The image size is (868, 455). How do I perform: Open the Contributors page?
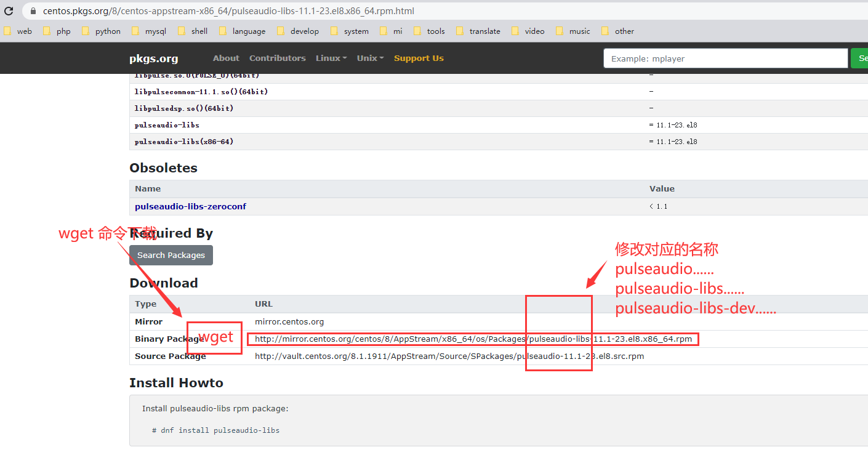277,58
